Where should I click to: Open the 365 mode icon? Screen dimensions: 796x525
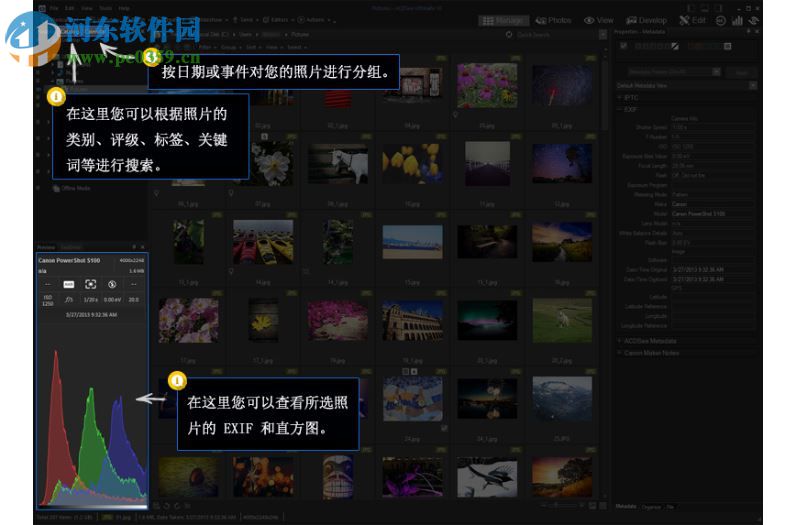[720, 20]
